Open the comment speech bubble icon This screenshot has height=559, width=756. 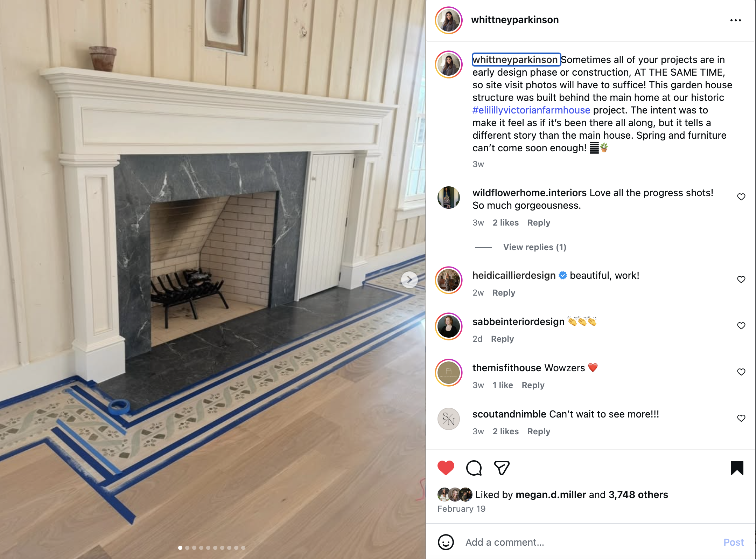(474, 468)
